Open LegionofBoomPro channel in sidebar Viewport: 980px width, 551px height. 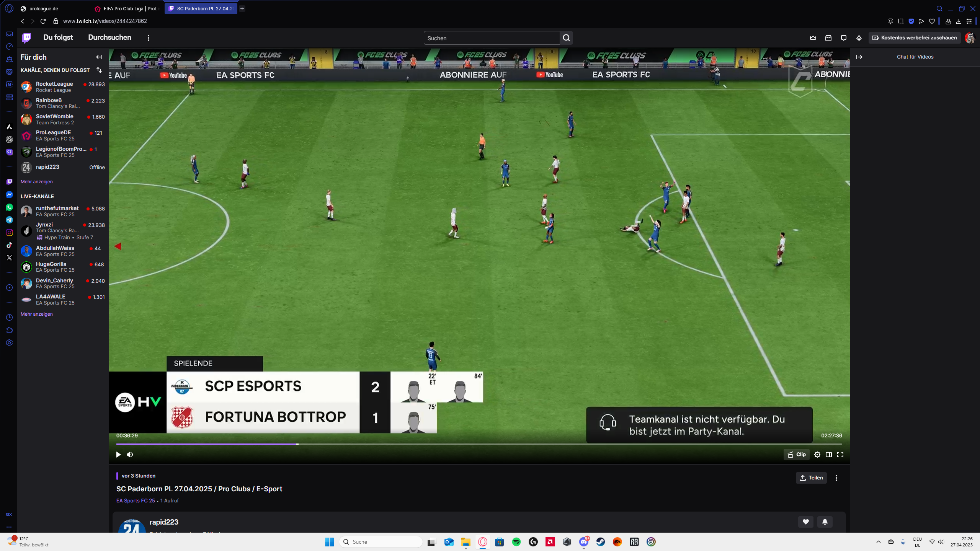tap(63, 152)
